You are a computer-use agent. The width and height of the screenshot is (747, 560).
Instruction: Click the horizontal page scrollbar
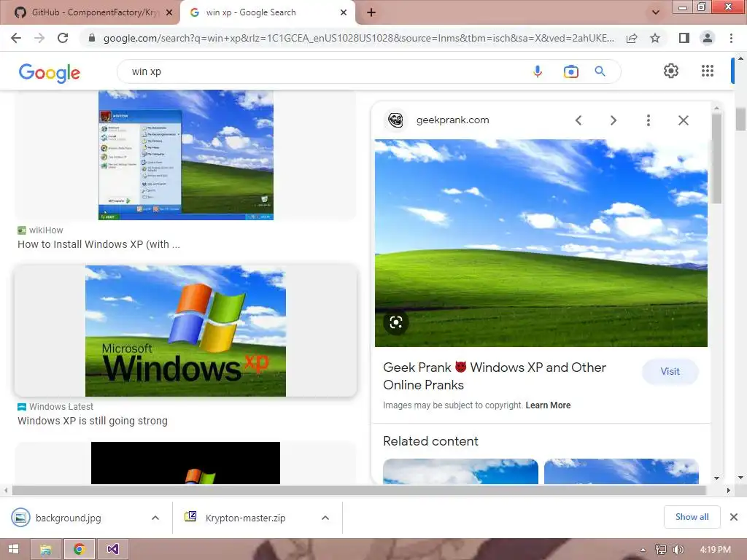(359, 490)
